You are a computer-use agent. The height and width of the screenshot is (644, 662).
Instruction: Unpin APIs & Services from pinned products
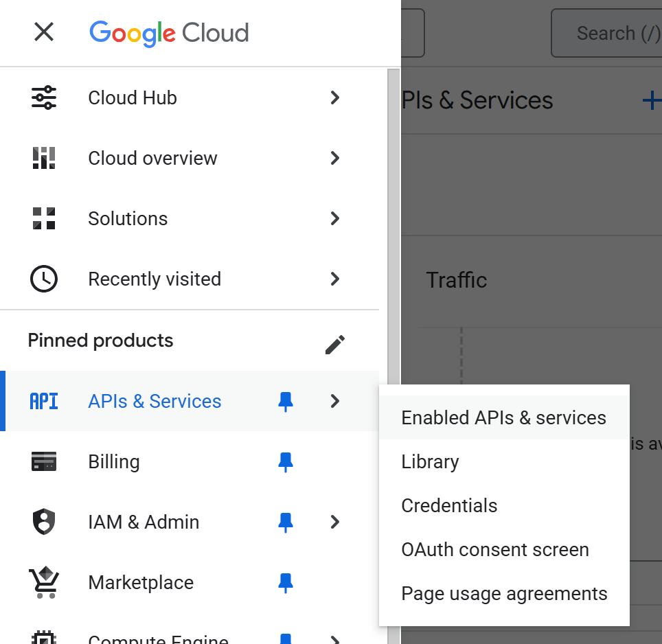pyautogui.click(x=286, y=402)
